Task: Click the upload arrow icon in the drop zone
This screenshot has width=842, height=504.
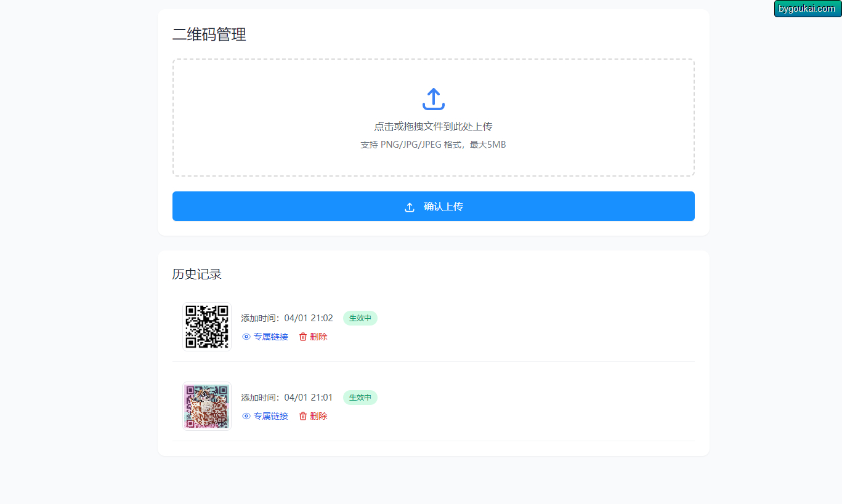Action: (x=433, y=99)
